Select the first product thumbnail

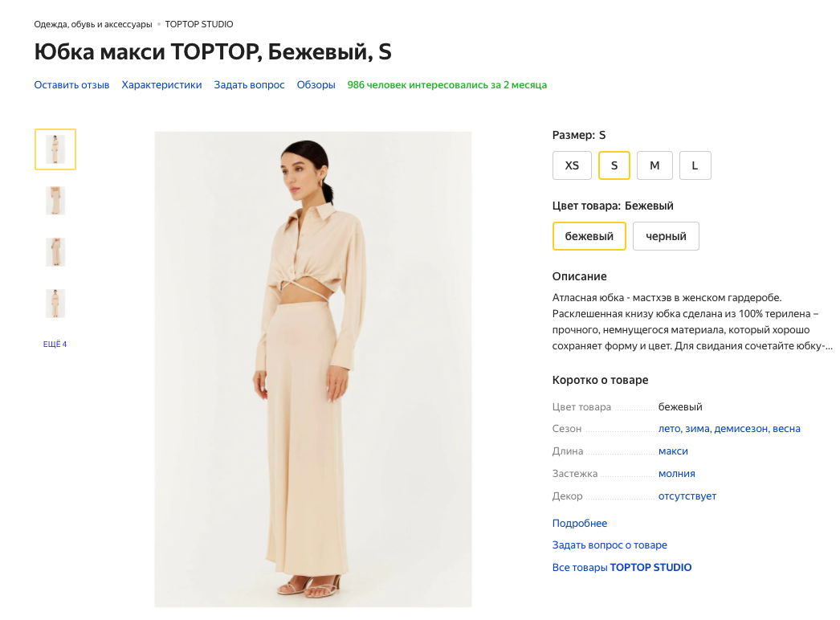pos(55,149)
